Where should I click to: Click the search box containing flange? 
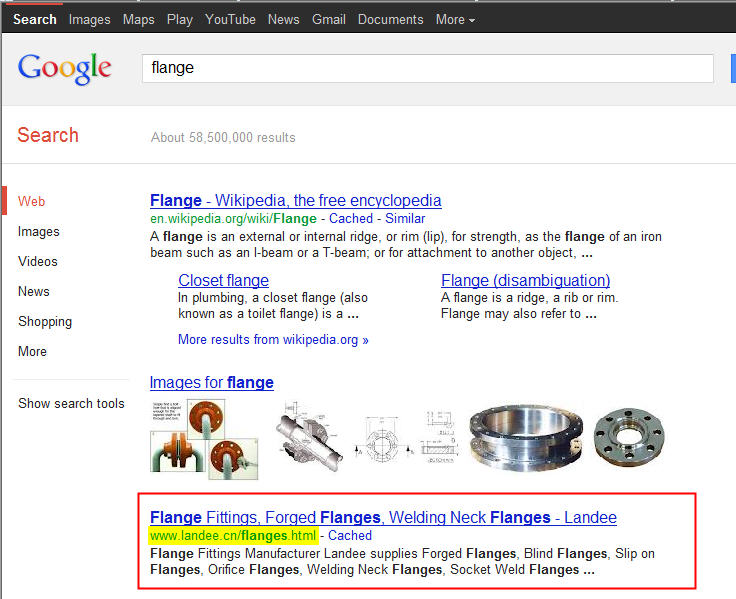[428, 68]
